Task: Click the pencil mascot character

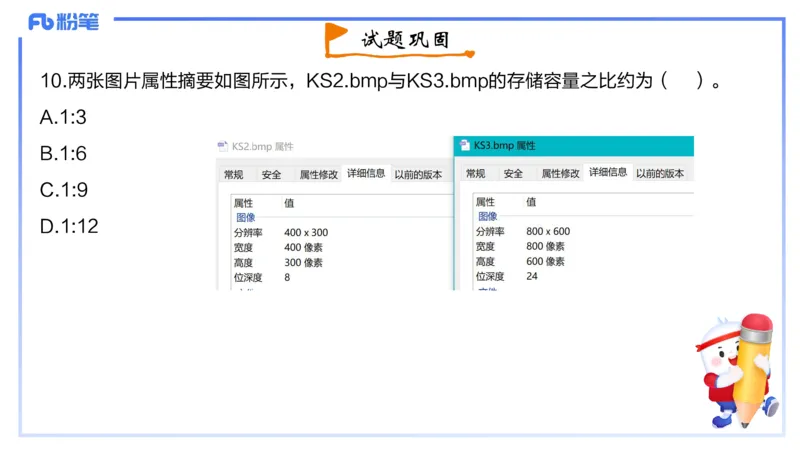Action: 738,370
